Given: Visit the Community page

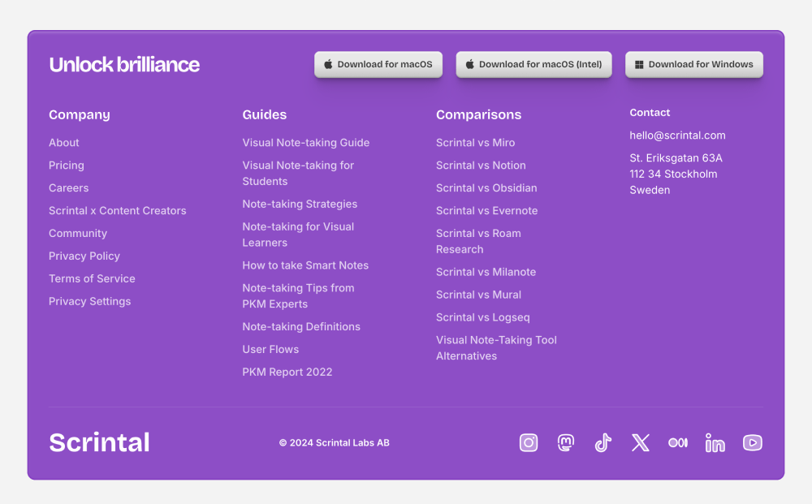Looking at the screenshot, I should point(78,234).
